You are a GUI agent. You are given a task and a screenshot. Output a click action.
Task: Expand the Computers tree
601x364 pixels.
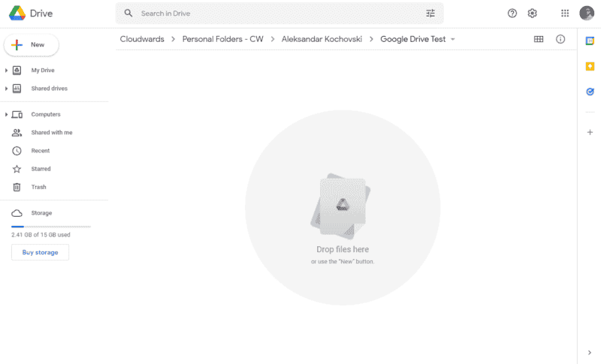click(x=6, y=114)
